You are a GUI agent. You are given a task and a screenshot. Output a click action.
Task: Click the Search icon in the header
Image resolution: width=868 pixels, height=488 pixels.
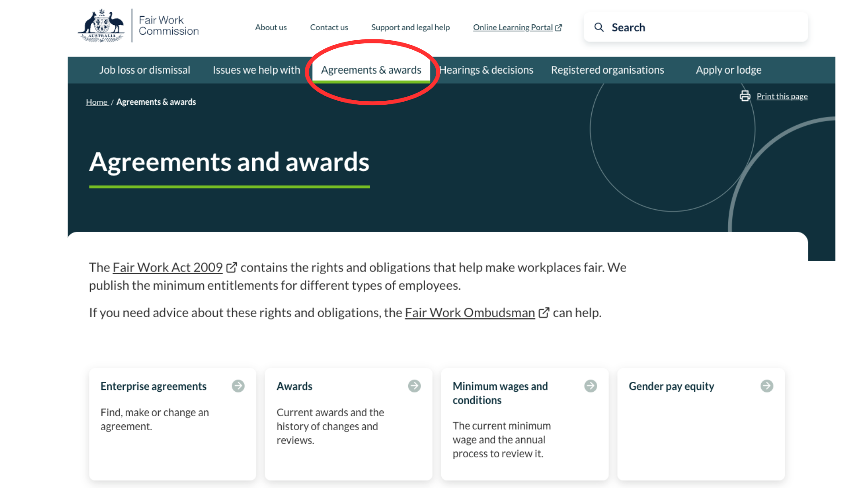click(599, 28)
